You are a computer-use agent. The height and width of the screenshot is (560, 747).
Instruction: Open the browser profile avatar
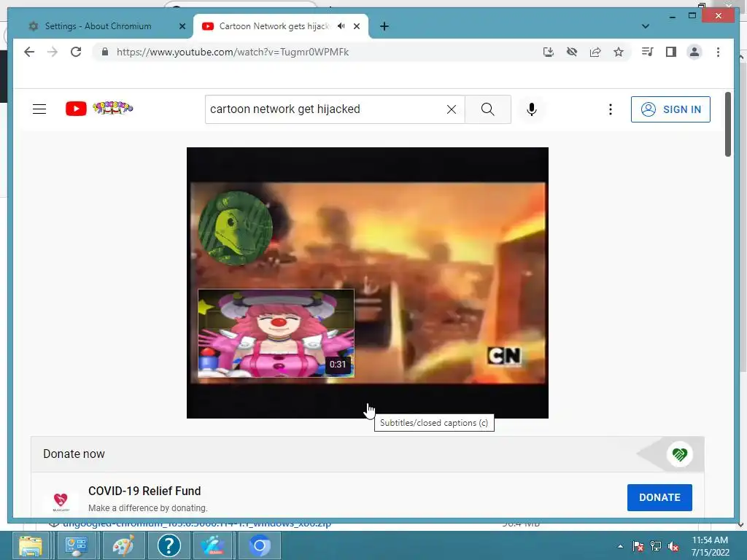click(694, 52)
